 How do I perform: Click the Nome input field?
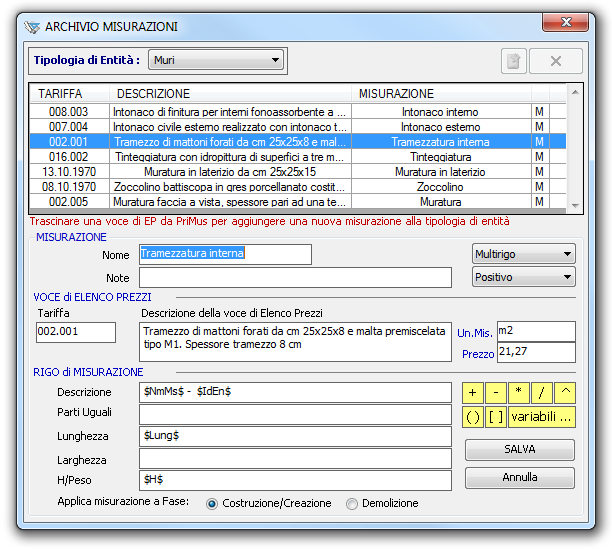coord(225,254)
